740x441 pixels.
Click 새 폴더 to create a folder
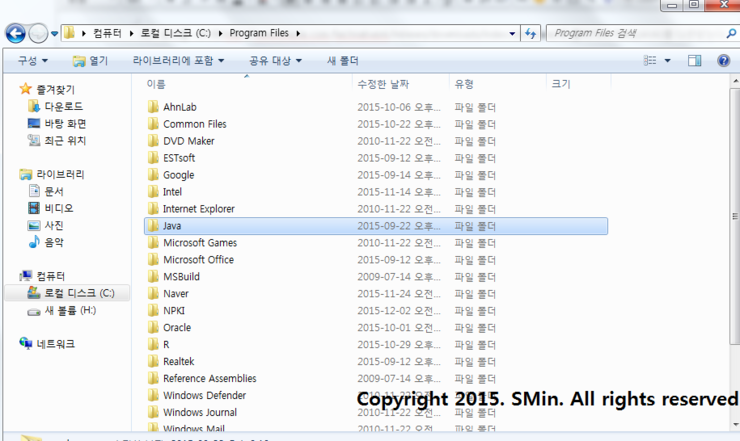343,60
